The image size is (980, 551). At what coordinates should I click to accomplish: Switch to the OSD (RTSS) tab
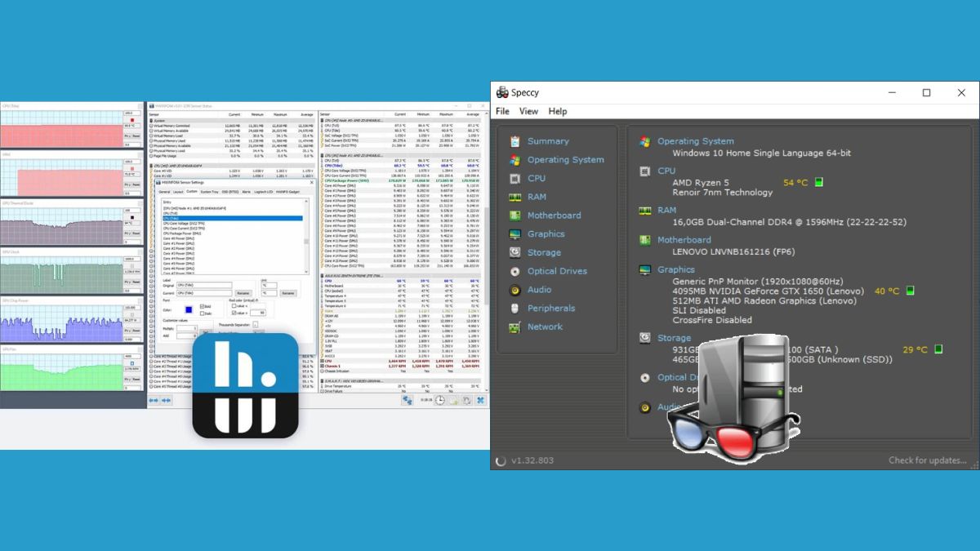click(x=230, y=192)
